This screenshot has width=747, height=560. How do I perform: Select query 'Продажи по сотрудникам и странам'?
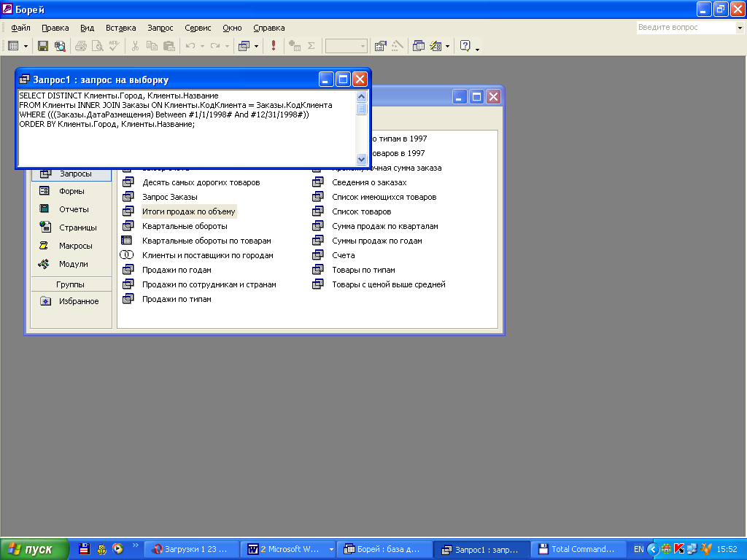(209, 284)
